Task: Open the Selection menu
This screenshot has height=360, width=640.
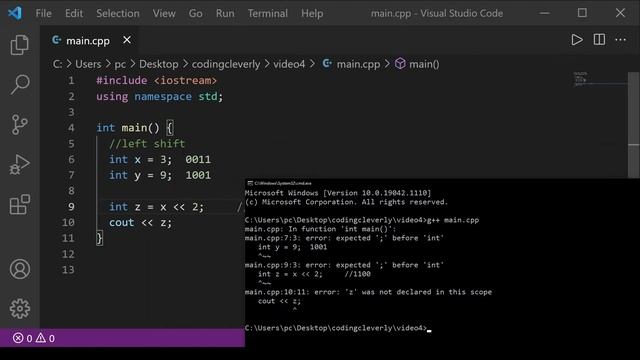Action: [118, 13]
